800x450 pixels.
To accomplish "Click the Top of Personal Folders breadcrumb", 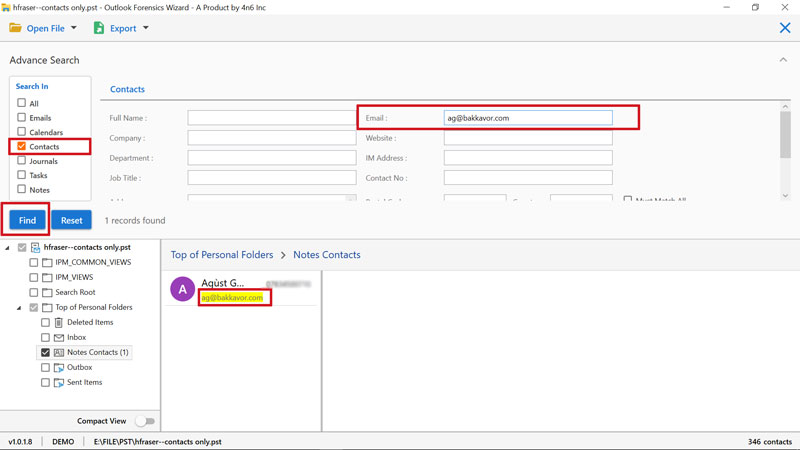I will pos(222,255).
